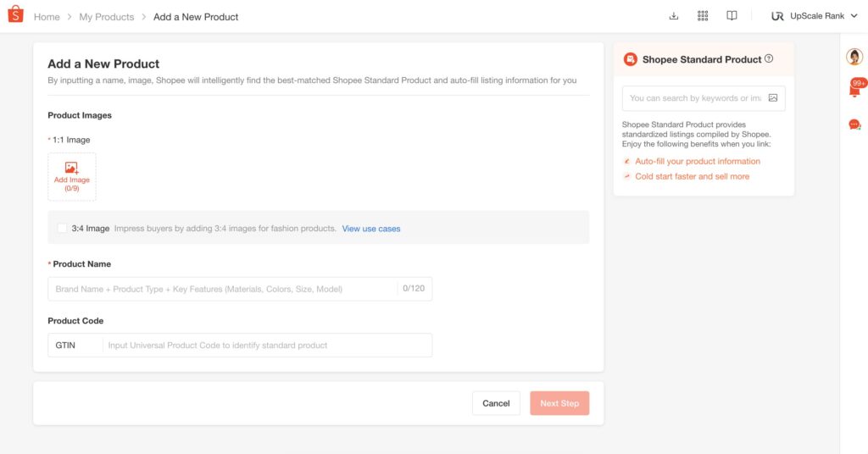Viewport: 868px width, 454px height.
Task: Click the 1:1 Image label
Action: 71,140
